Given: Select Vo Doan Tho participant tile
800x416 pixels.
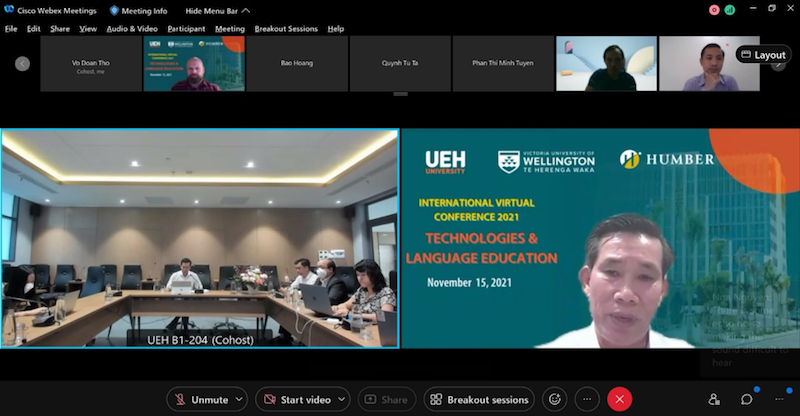Looking at the screenshot, I should point(91,64).
